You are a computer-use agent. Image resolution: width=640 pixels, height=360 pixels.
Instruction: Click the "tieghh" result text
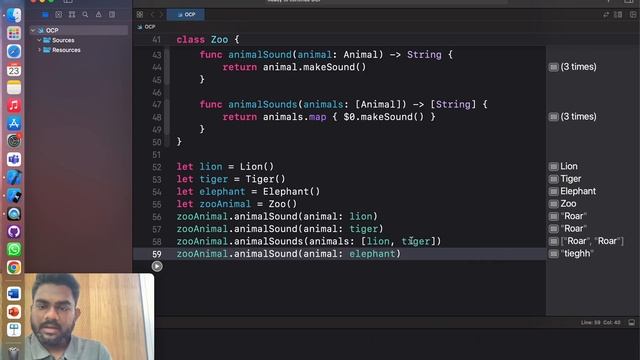tap(577, 254)
